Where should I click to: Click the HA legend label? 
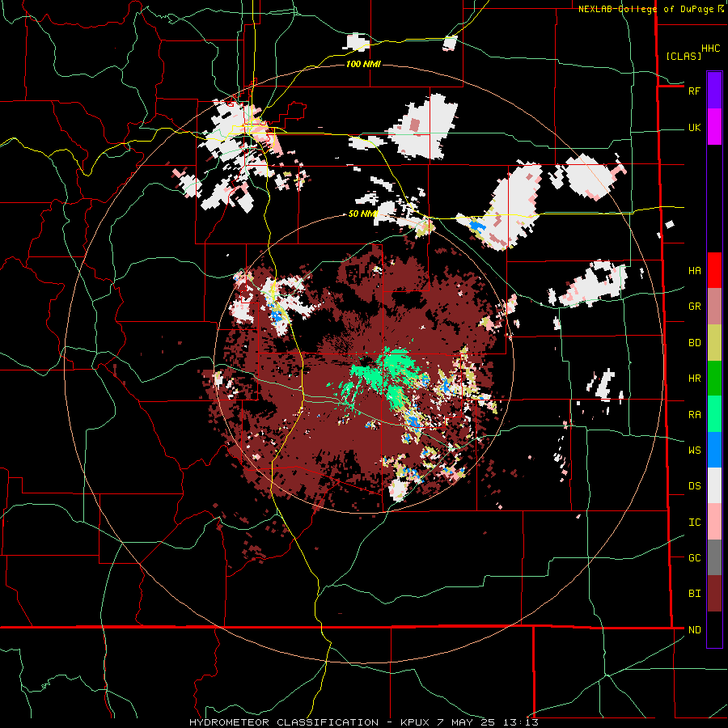tap(694, 270)
